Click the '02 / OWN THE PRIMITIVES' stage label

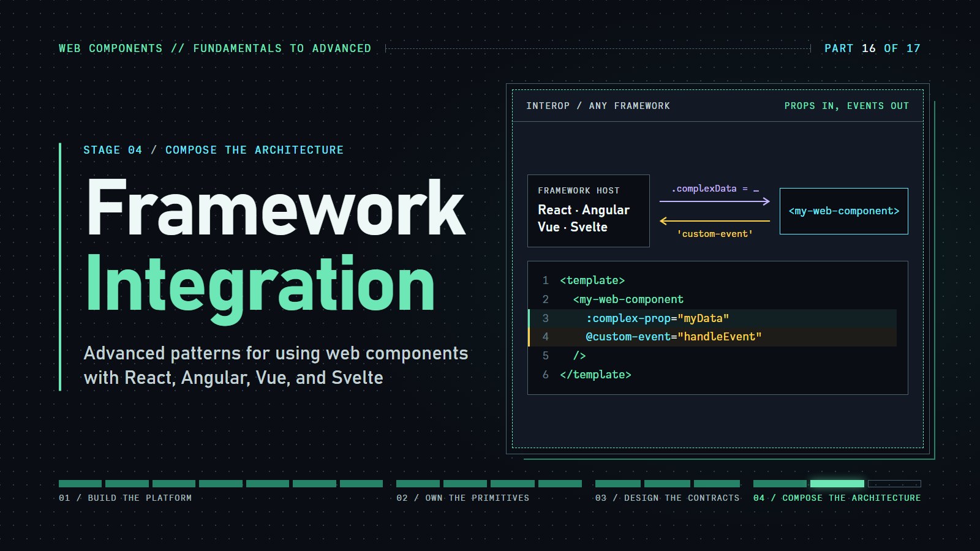(x=462, y=498)
